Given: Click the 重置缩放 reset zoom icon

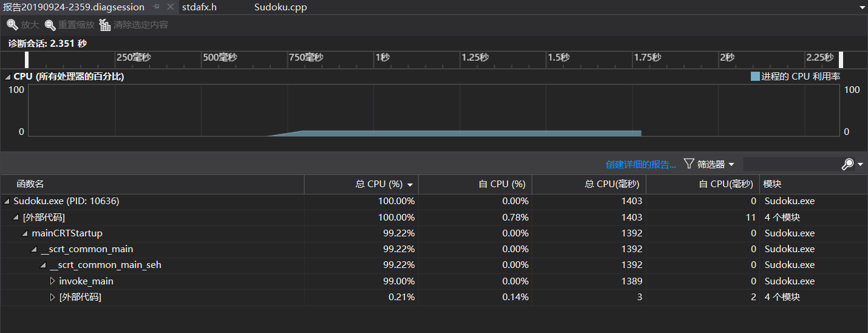Looking at the screenshot, I should (x=50, y=25).
